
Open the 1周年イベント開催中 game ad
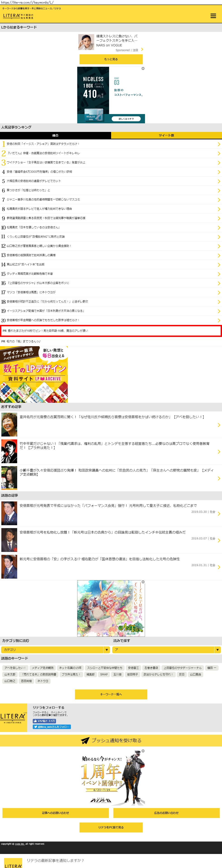(x=111, y=778)
